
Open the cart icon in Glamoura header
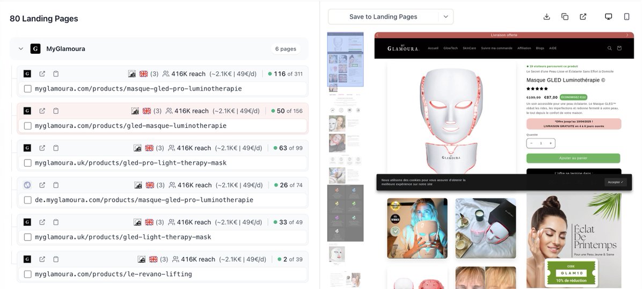619,48
